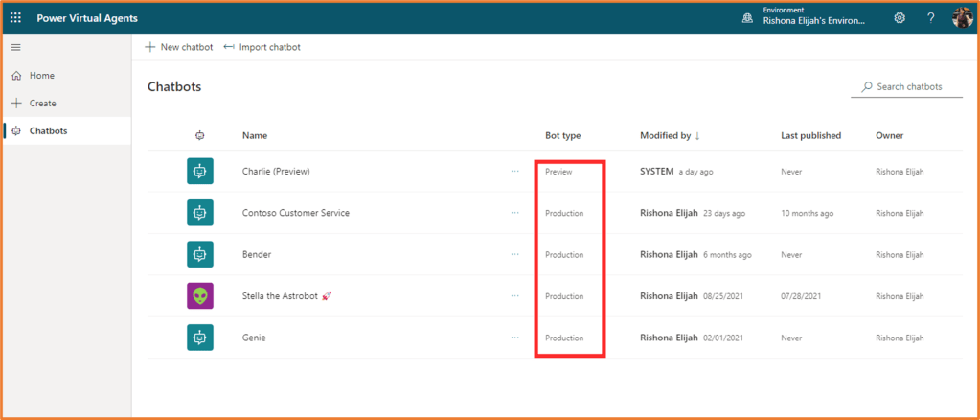Screen dimensions: 980x420
Task: Click the Stella the Astrobot alien icon
Action: point(199,296)
